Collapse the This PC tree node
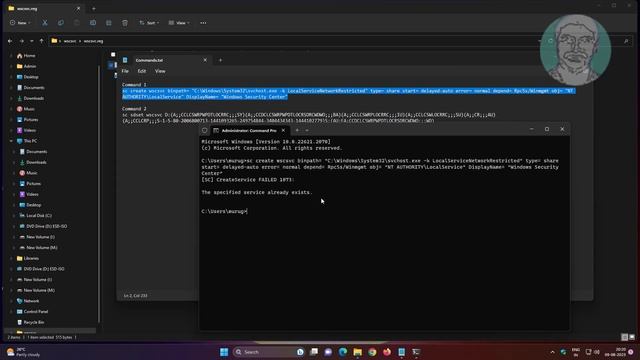The width and height of the screenshot is (640, 360). pos(11,141)
